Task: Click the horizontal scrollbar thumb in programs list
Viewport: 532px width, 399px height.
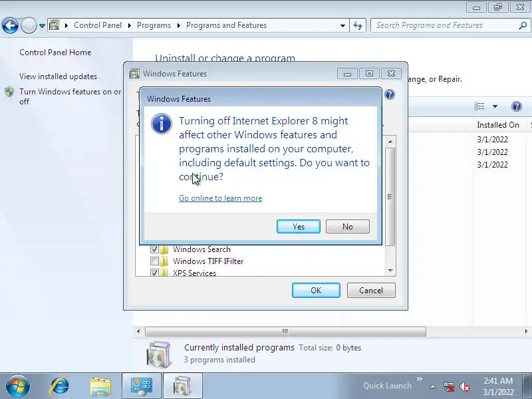Action: pyautogui.click(x=285, y=331)
